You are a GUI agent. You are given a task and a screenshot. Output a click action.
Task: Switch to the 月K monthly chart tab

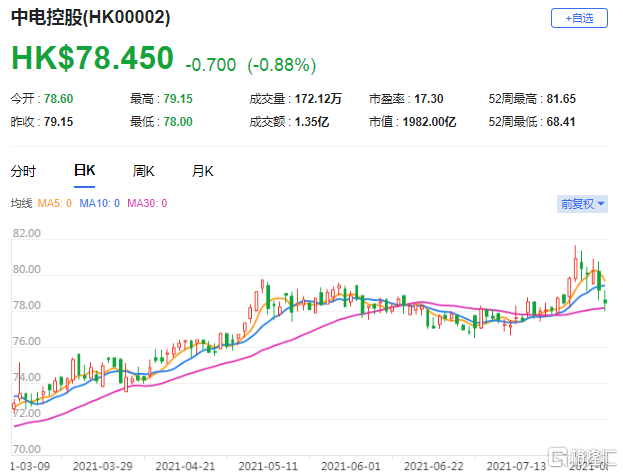(204, 170)
